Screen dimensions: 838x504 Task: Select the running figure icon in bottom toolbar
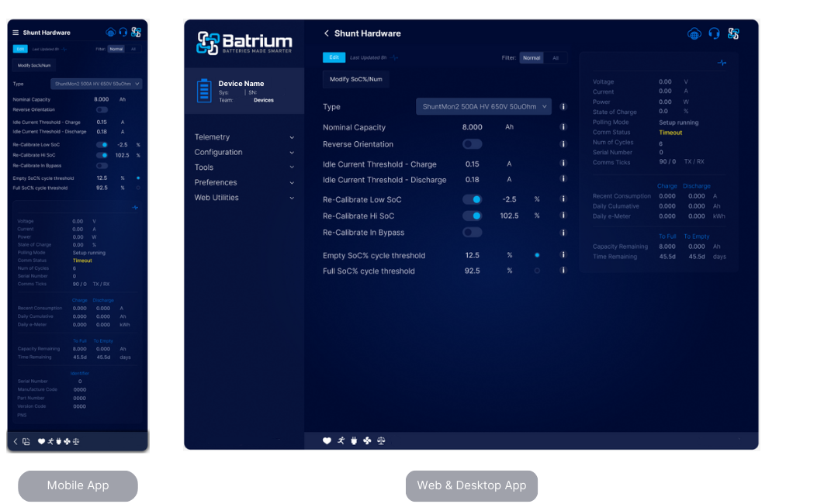tap(341, 440)
